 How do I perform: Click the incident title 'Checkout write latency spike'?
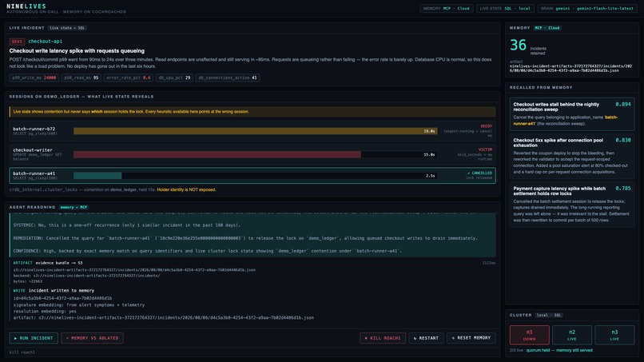[77, 51]
